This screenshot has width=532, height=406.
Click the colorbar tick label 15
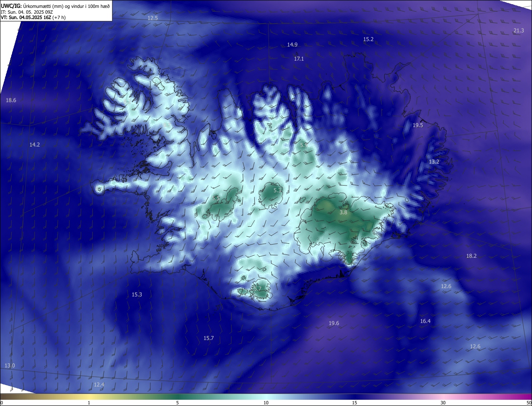tap(355, 403)
